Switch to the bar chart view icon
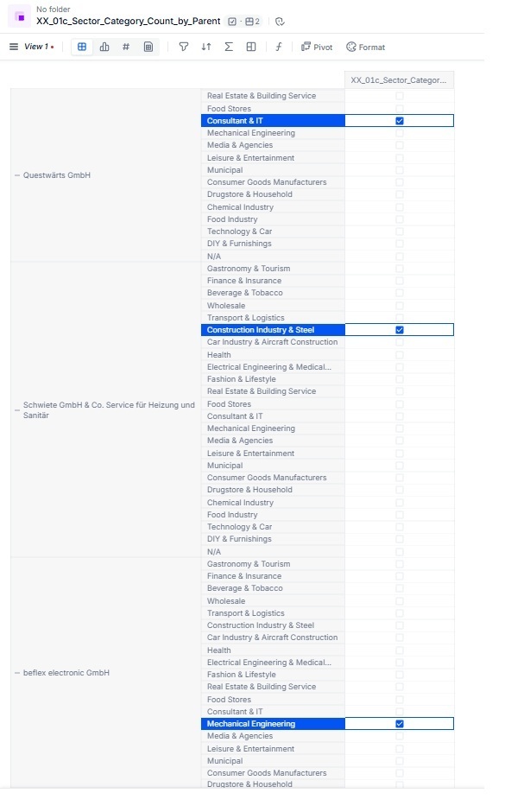 (x=104, y=48)
